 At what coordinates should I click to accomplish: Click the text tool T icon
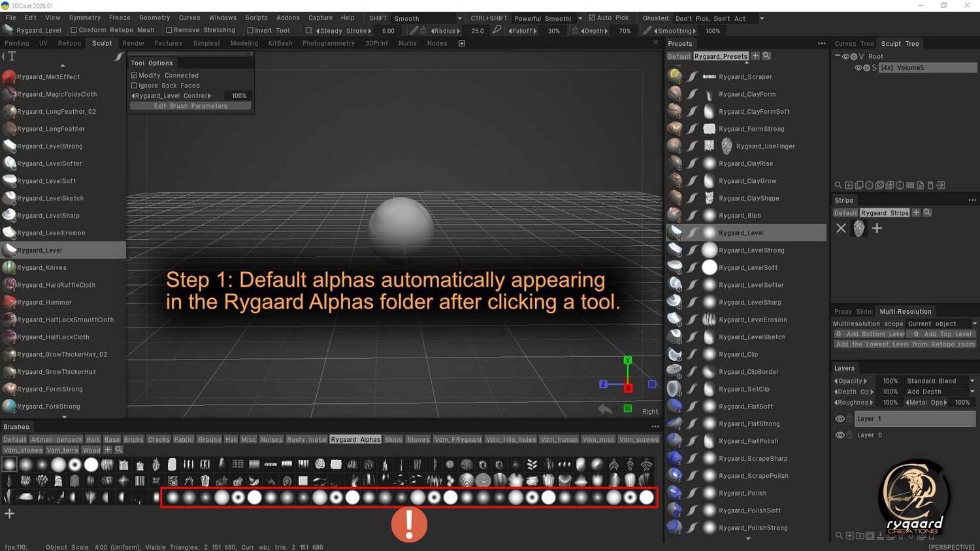[x=12, y=56]
